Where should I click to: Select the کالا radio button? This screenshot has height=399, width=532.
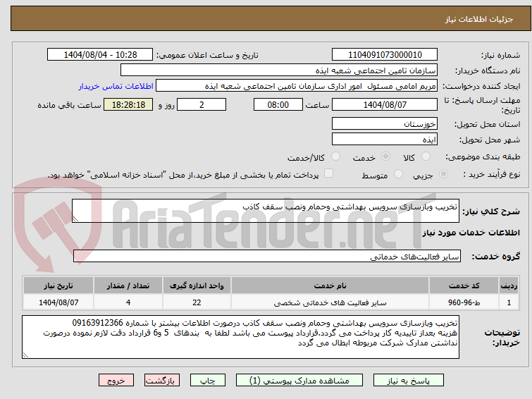click(x=426, y=156)
